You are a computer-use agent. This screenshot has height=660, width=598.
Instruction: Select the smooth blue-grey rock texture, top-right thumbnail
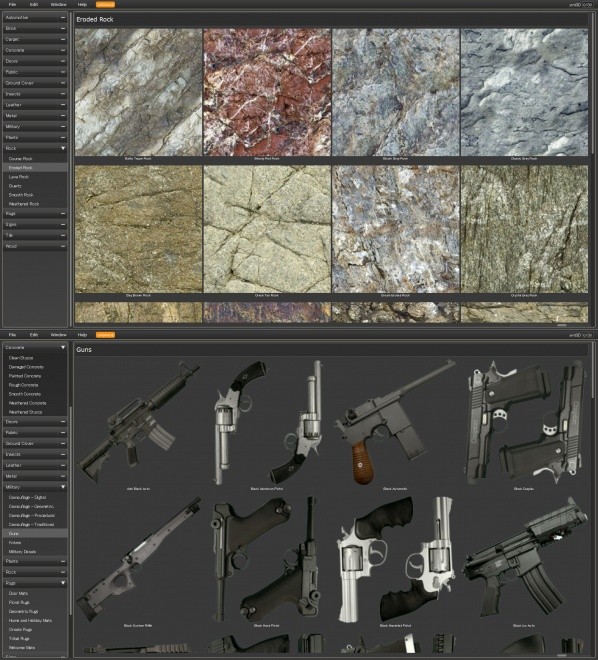pyautogui.click(x=524, y=93)
